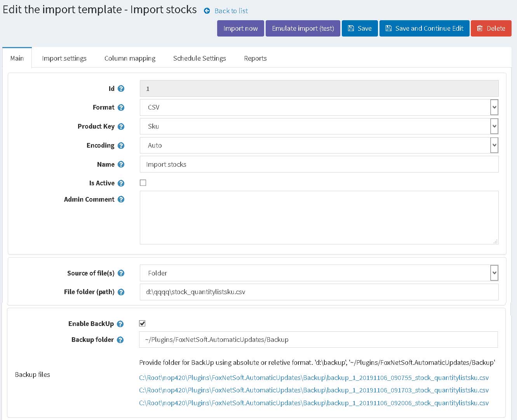Open the Format dropdown showing CSV
Screen dimensions: 517x420
[319, 108]
